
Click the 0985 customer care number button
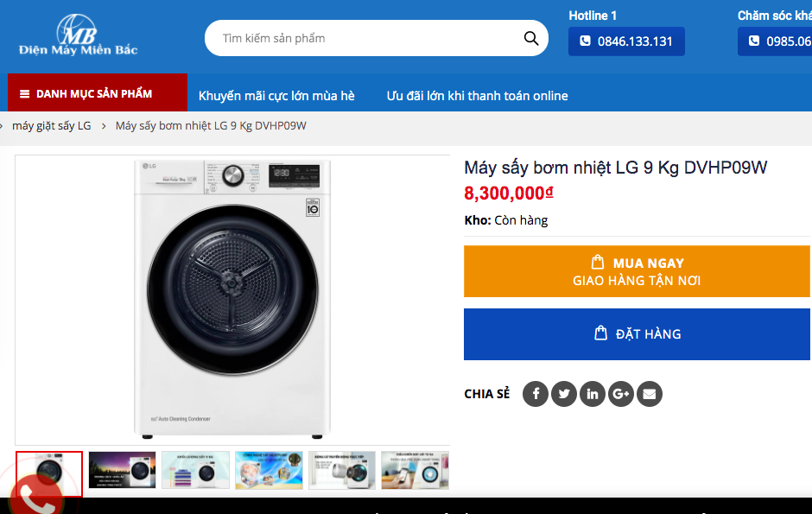(776, 41)
